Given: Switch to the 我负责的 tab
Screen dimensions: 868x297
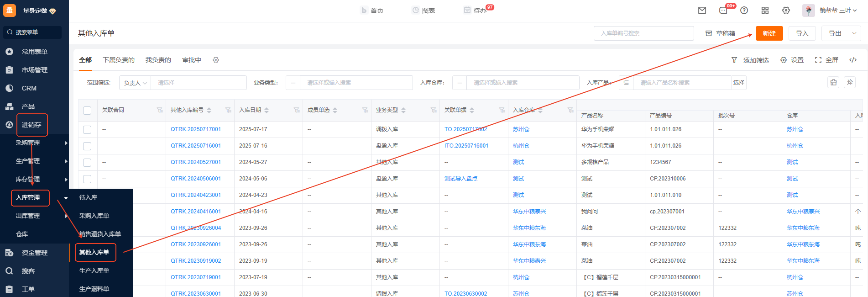Looking at the screenshot, I should click(x=158, y=60).
